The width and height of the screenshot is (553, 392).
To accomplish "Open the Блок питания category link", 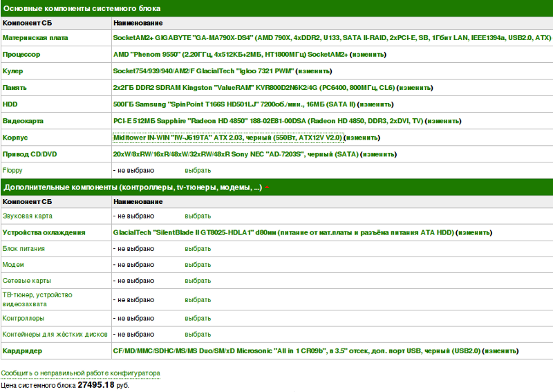I will 24,249.
